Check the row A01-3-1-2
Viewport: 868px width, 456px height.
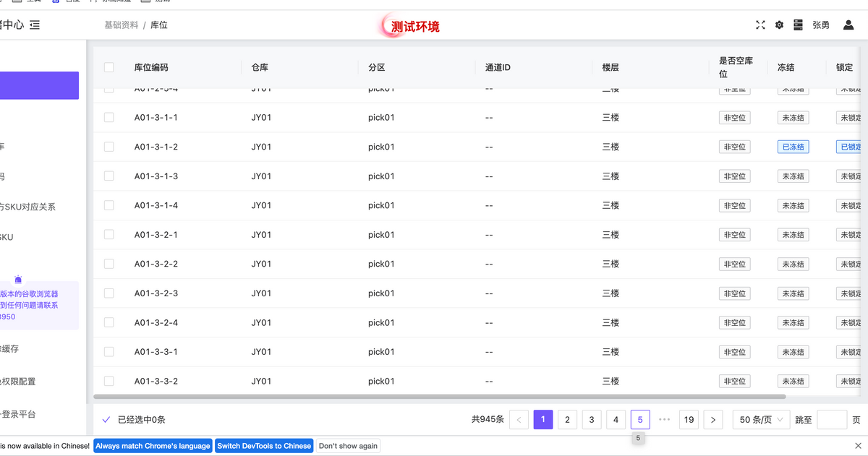coord(109,147)
